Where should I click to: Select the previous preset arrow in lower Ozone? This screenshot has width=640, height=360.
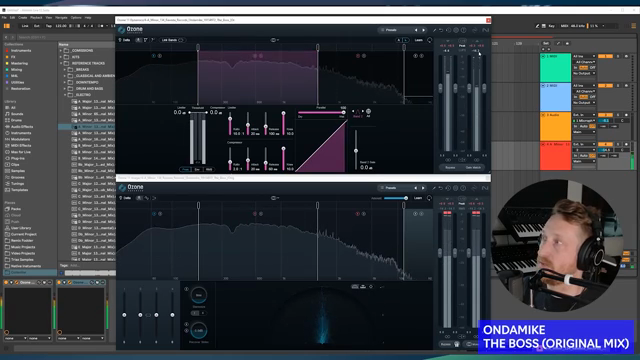(x=416, y=188)
